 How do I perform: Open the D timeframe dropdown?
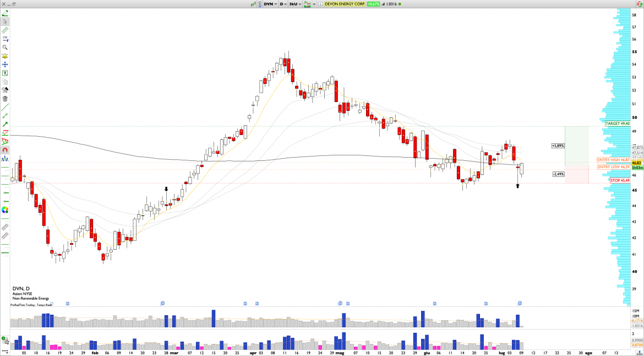click(283, 4)
